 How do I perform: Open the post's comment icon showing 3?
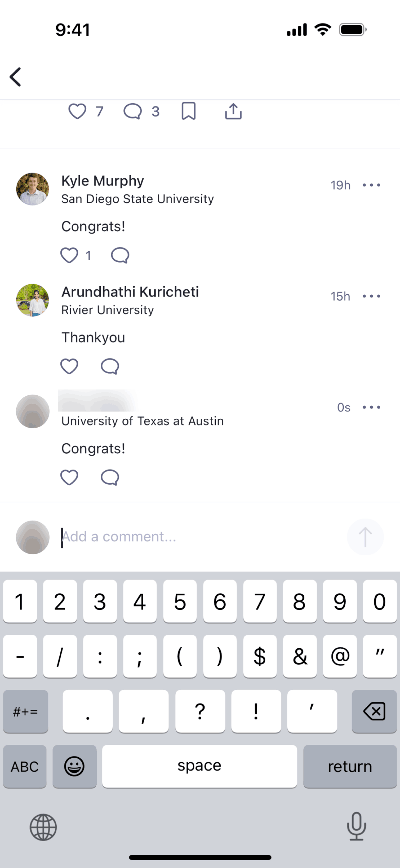point(133,111)
